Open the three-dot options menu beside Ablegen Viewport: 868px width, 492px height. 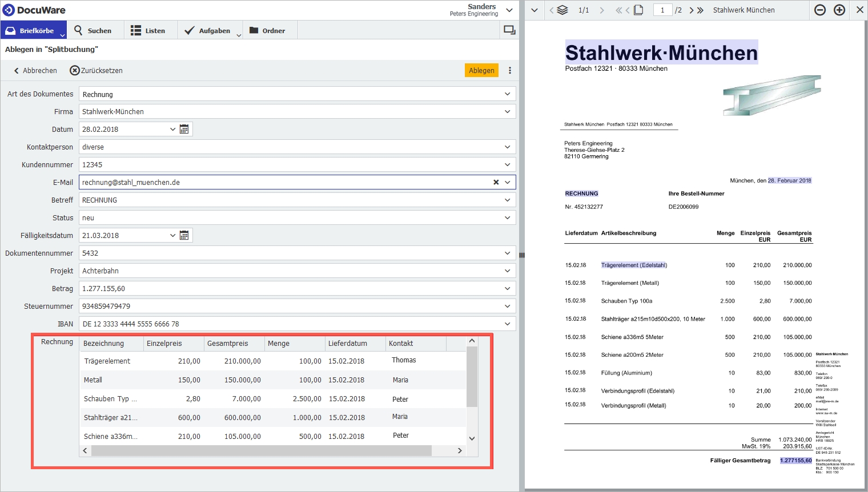pyautogui.click(x=510, y=70)
